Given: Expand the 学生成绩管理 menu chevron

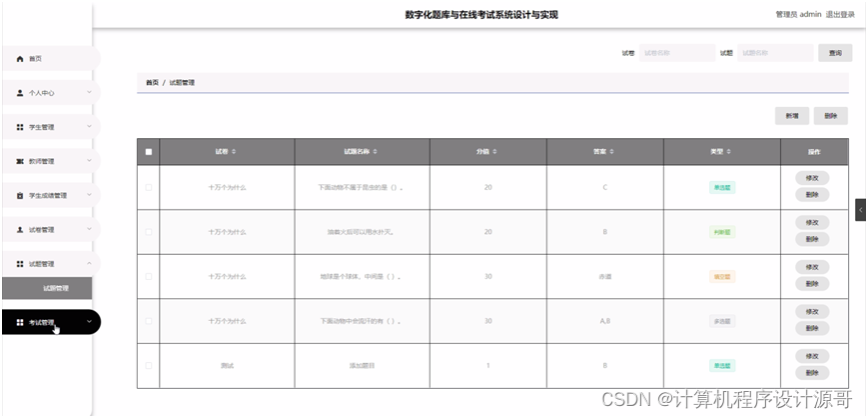Looking at the screenshot, I should point(89,195).
